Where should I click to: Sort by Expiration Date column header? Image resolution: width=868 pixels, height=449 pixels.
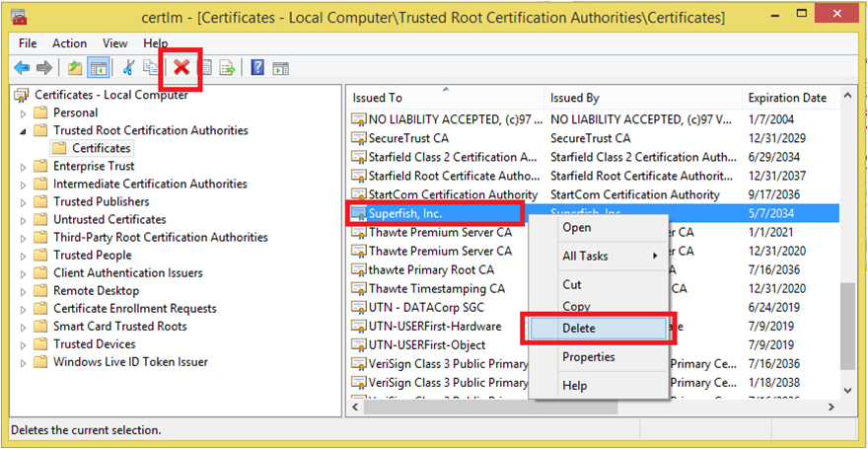click(786, 98)
